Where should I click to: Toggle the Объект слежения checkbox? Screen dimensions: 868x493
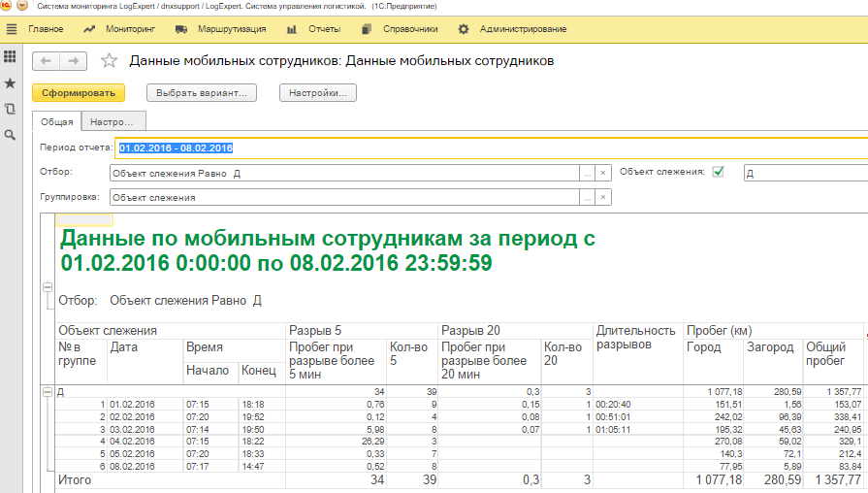718,172
